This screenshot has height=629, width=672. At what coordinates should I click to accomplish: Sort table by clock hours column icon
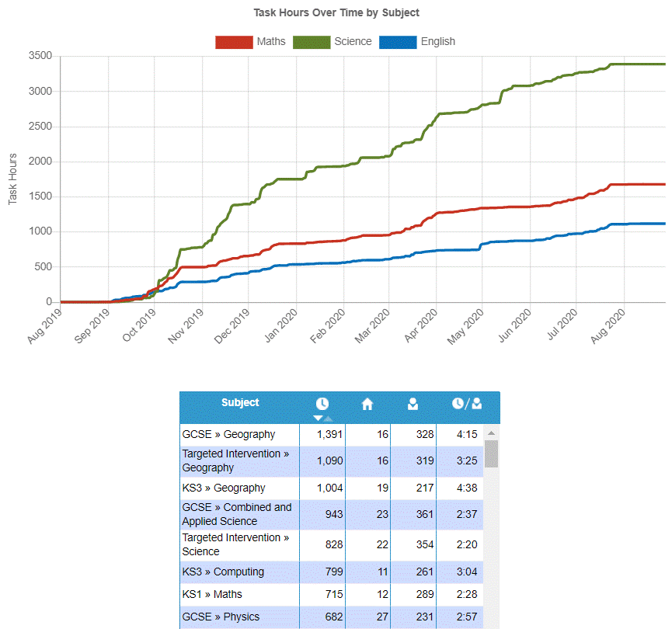(x=322, y=403)
